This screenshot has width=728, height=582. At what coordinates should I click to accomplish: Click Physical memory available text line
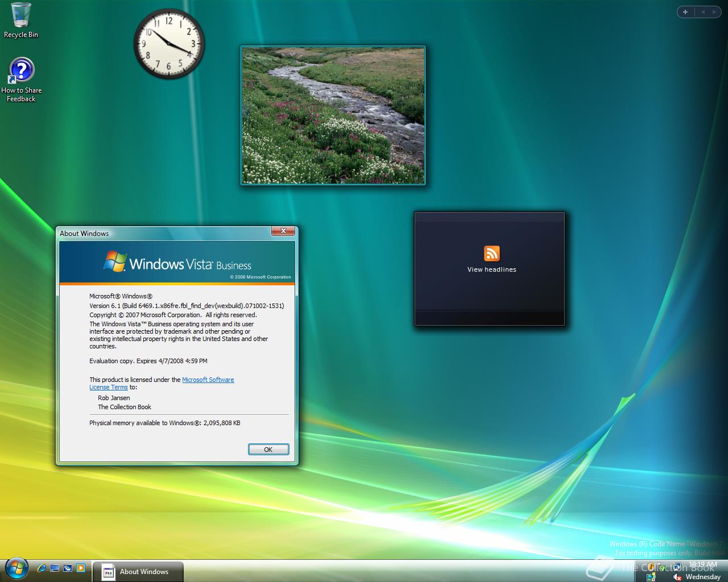[165, 423]
